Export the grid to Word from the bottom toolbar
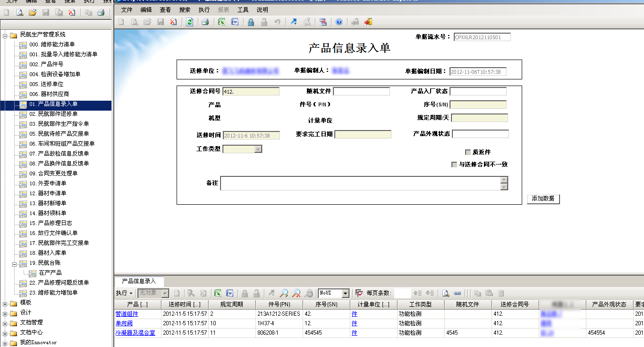The image size is (644, 347). coord(230,293)
